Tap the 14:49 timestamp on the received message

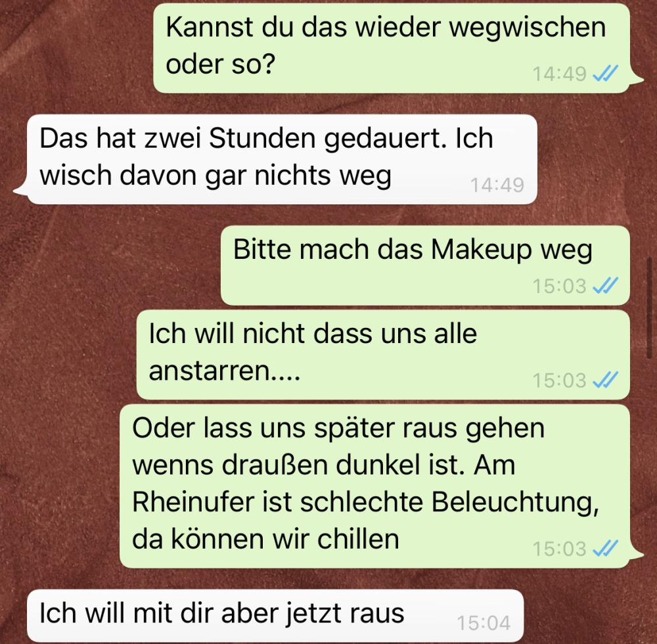[497, 185]
